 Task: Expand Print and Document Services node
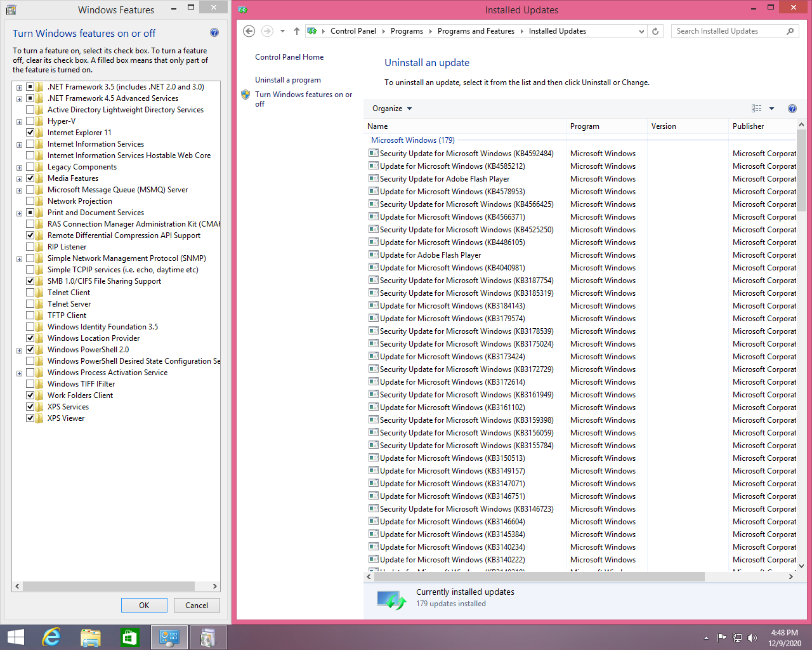tap(19, 213)
